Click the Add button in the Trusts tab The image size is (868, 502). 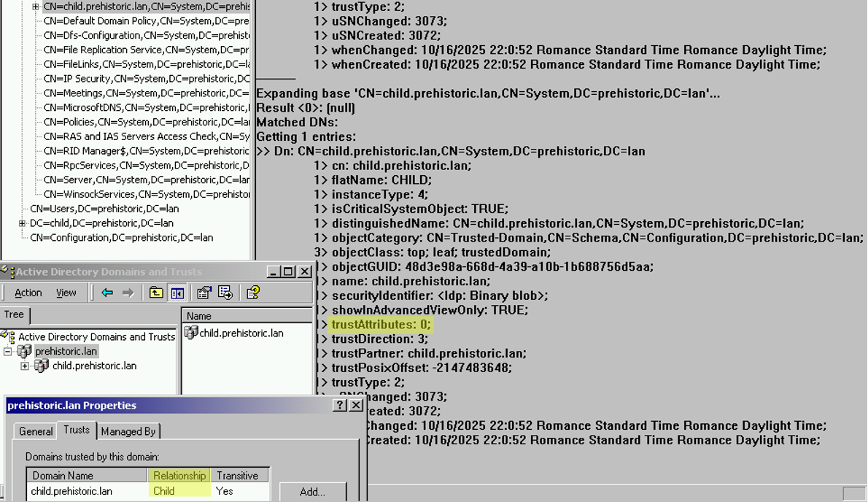click(x=314, y=491)
